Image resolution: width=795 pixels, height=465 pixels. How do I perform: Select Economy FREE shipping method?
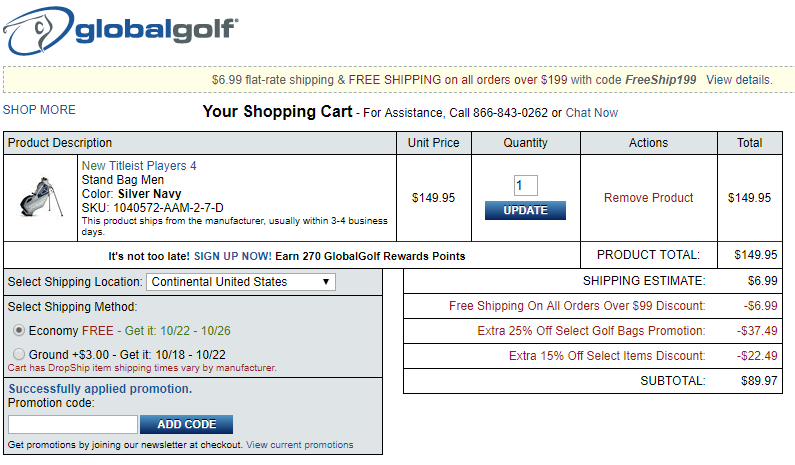19,330
